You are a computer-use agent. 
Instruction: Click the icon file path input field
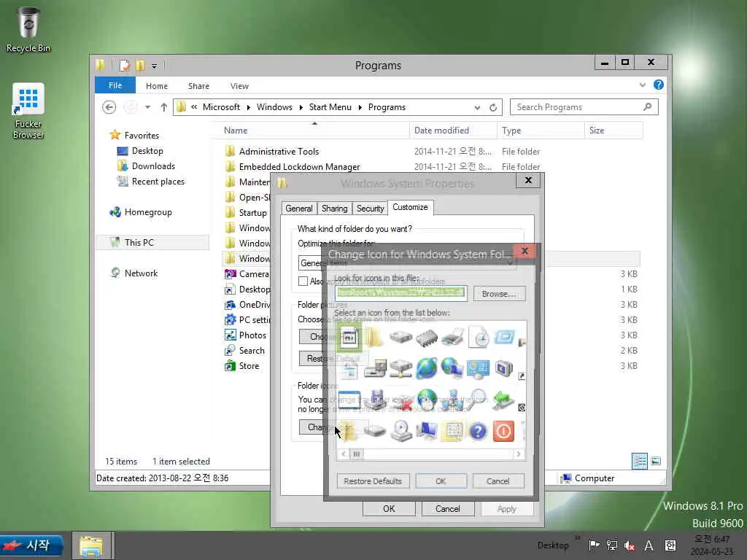point(400,293)
